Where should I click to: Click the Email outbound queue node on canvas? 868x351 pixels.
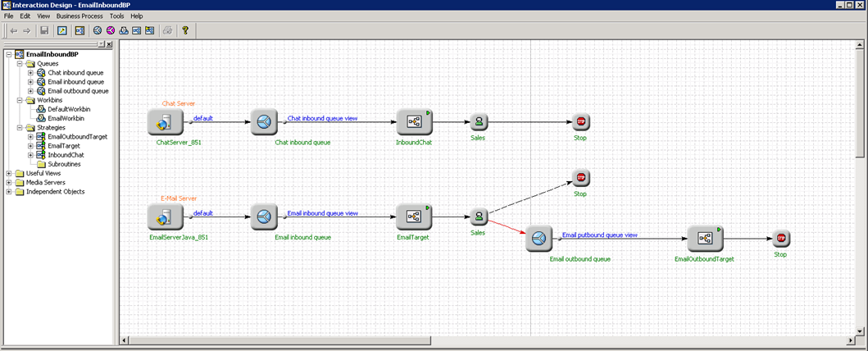coord(539,239)
